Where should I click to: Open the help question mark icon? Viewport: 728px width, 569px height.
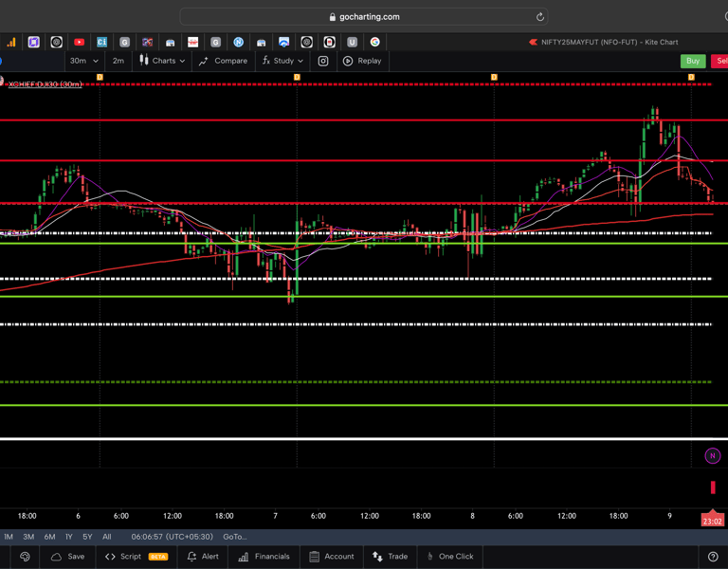click(713, 557)
